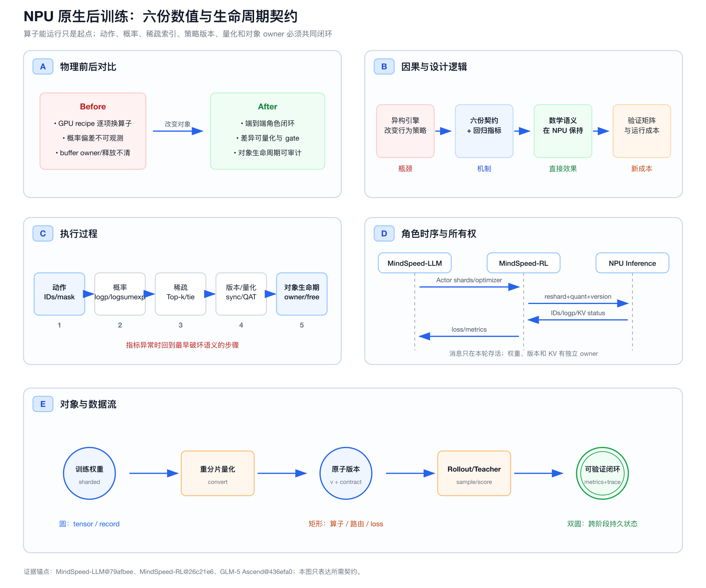Click the 直接效果 label
706x588 pixels.
pyautogui.click(x=563, y=169)
